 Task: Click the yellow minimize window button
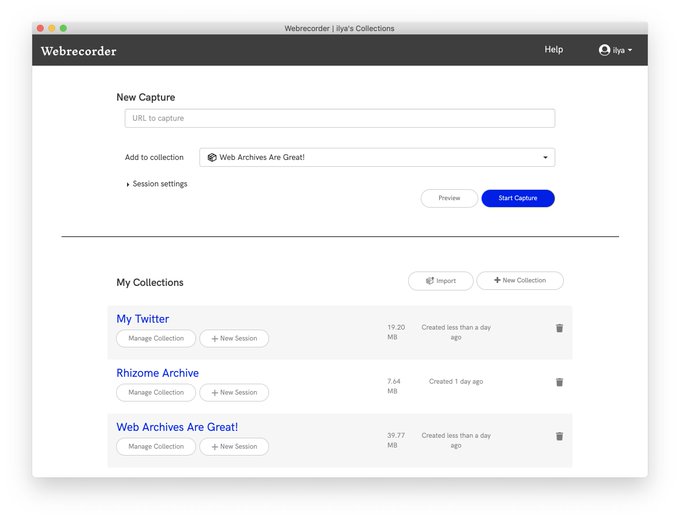tap(52, 28)
